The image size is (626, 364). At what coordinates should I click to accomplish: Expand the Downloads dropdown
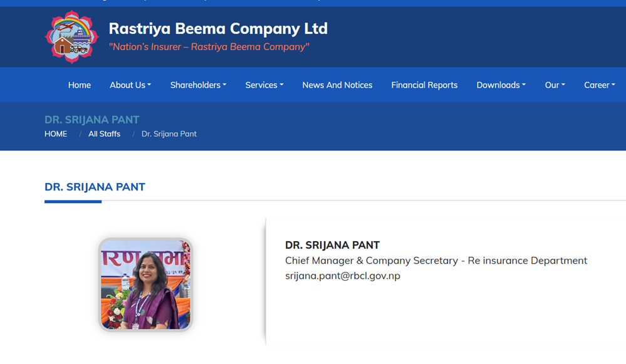[501, 85]
